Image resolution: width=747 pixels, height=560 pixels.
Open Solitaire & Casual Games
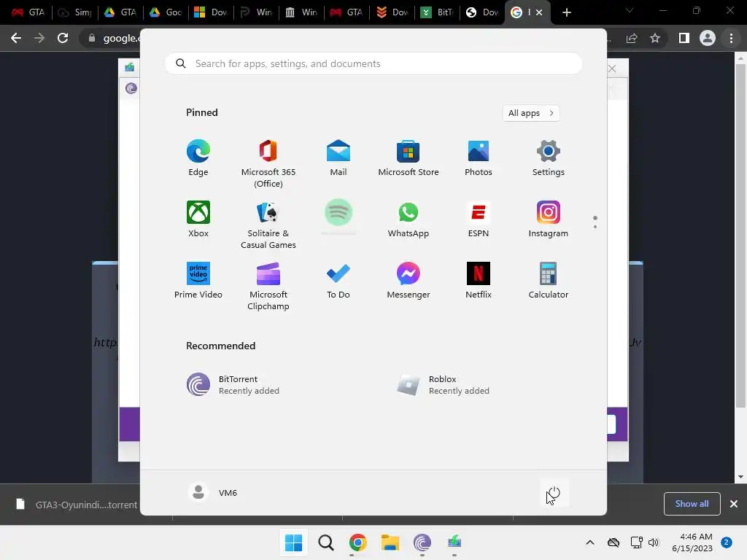pos(268,225)
